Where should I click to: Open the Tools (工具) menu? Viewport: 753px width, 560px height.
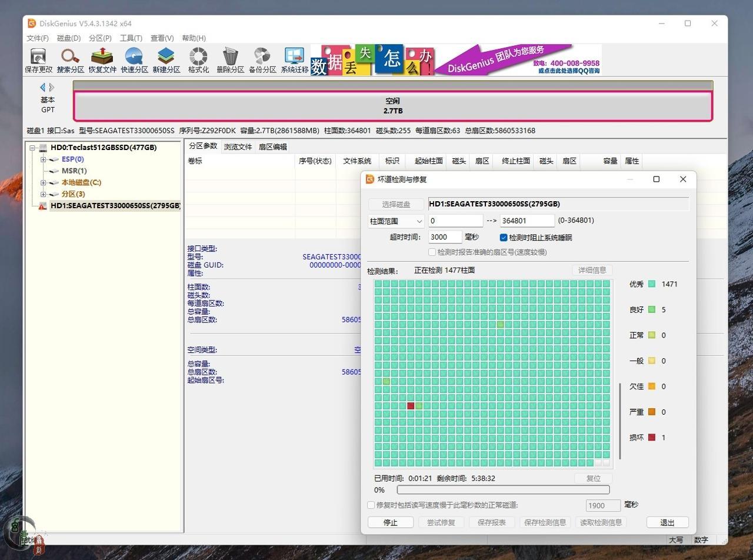click(x=131, y=38)
